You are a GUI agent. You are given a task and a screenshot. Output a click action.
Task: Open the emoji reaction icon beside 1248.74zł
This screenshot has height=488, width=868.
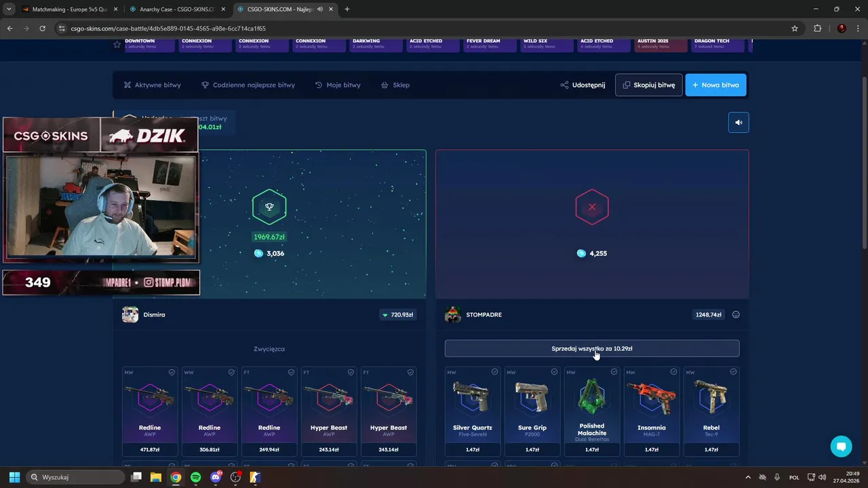736,314
